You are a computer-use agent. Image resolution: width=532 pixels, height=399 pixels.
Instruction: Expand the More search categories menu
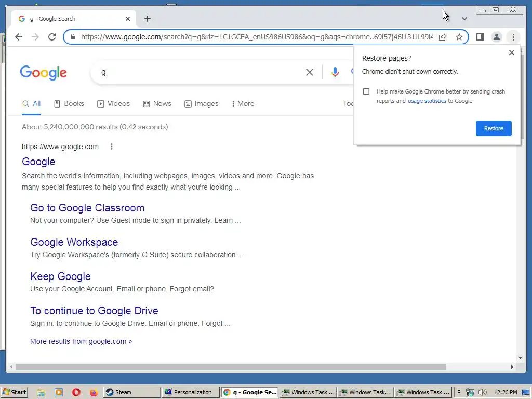(x=243, y=104)
